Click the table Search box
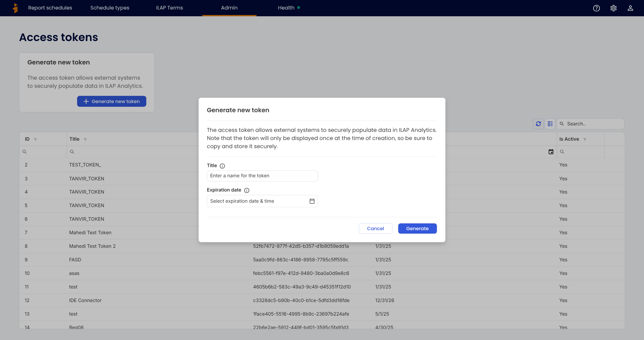 [590, 124]
